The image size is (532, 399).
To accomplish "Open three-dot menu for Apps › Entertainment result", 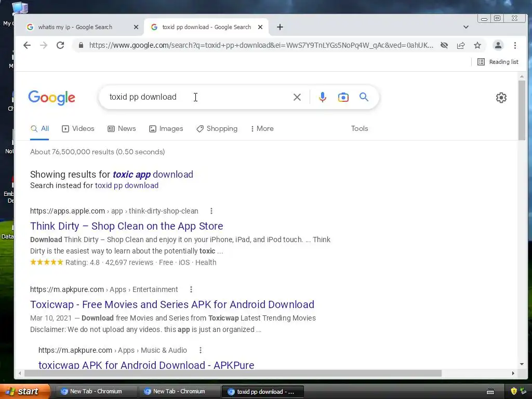I will pos(191,289).
